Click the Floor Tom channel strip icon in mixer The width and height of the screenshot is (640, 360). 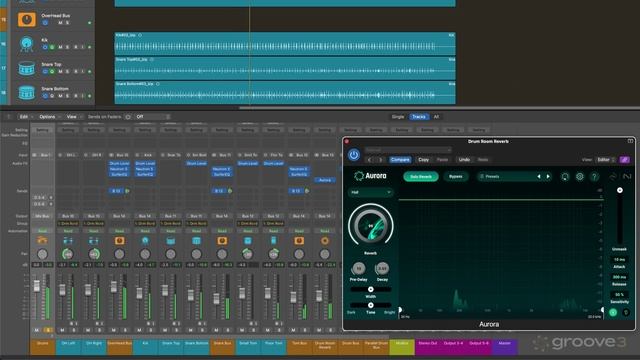273,240
